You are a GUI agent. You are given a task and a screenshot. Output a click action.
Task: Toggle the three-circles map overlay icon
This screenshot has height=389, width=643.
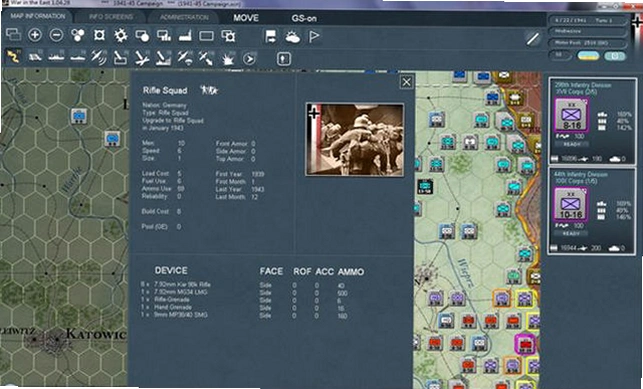pos(78,35)
